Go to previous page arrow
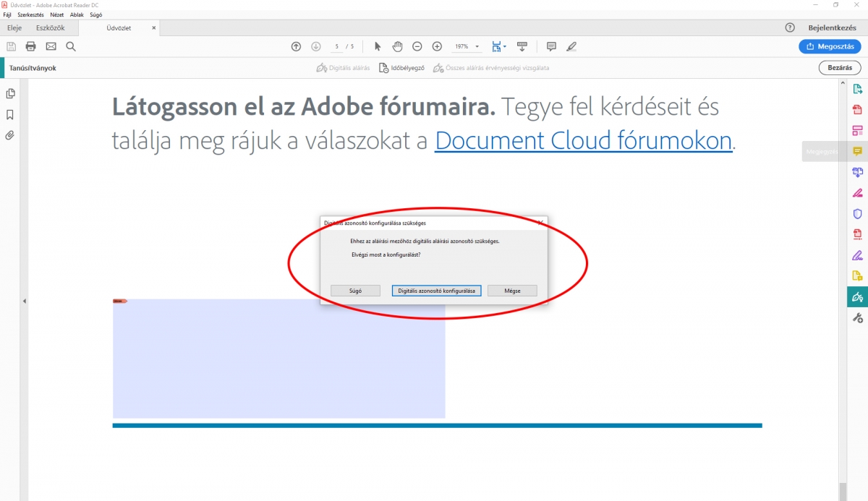Screen dimensions: 868x501 [x=296, y=46]
